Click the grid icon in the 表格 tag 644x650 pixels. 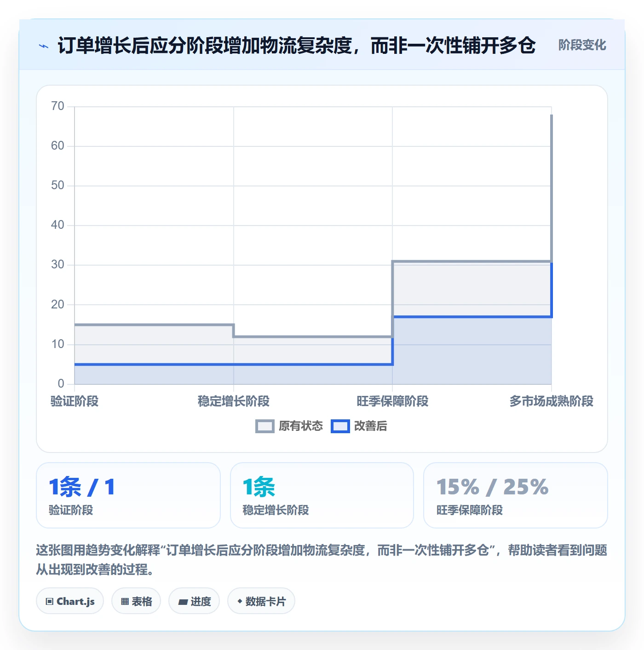coord(125,602)
